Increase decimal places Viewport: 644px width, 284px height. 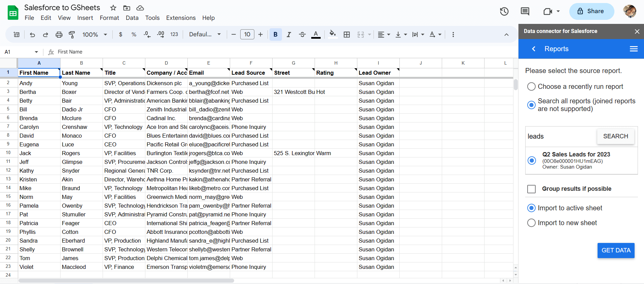tap(160, 34)
